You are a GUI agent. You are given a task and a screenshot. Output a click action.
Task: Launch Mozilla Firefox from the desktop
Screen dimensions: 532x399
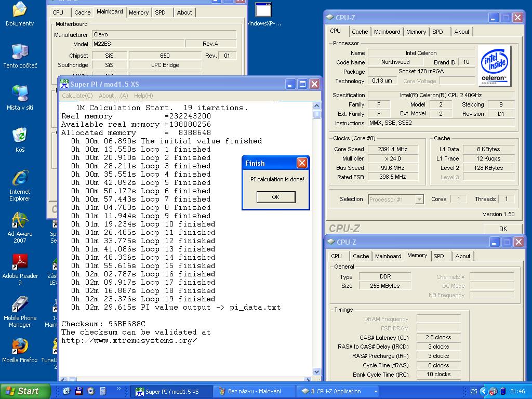click(20, 350)
